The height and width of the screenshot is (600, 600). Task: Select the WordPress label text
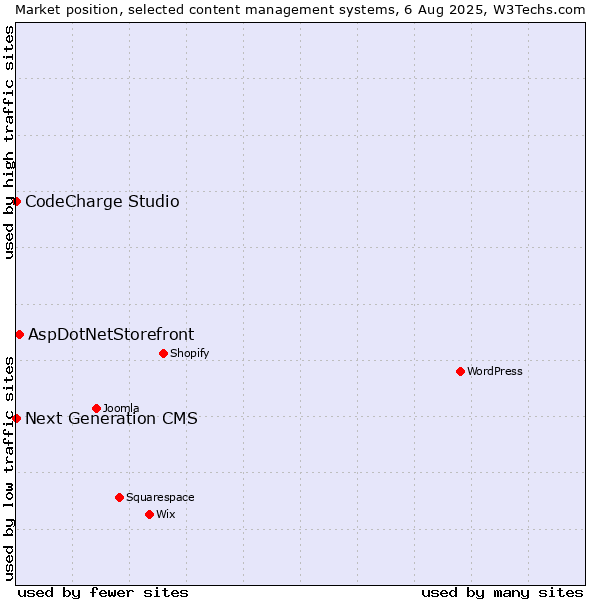tap(495, 371)
